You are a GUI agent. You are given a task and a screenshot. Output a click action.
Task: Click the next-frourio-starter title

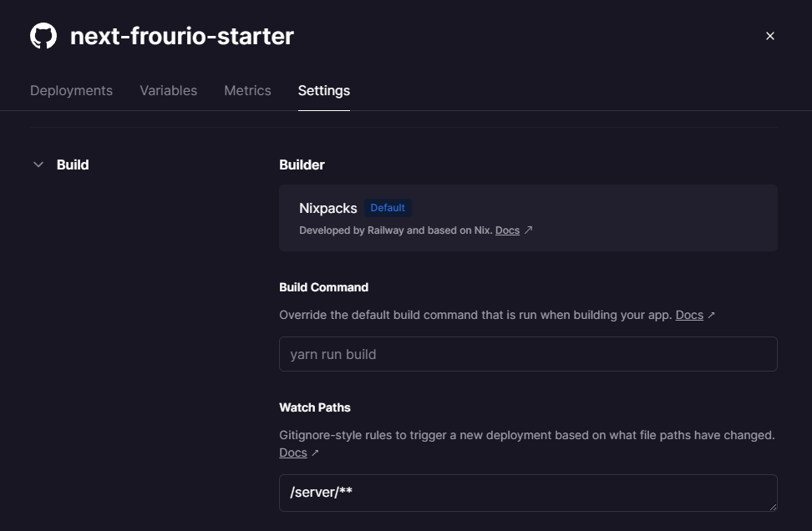tap(182, 36)
